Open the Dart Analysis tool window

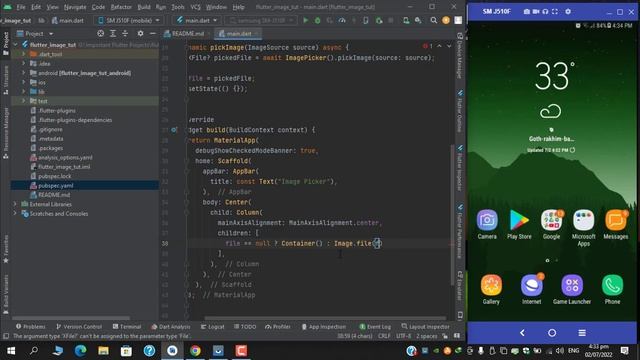[171, 327]
